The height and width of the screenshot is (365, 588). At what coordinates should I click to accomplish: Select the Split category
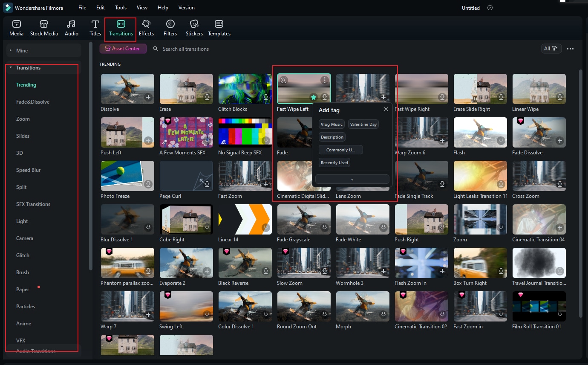tap(21, 187)
